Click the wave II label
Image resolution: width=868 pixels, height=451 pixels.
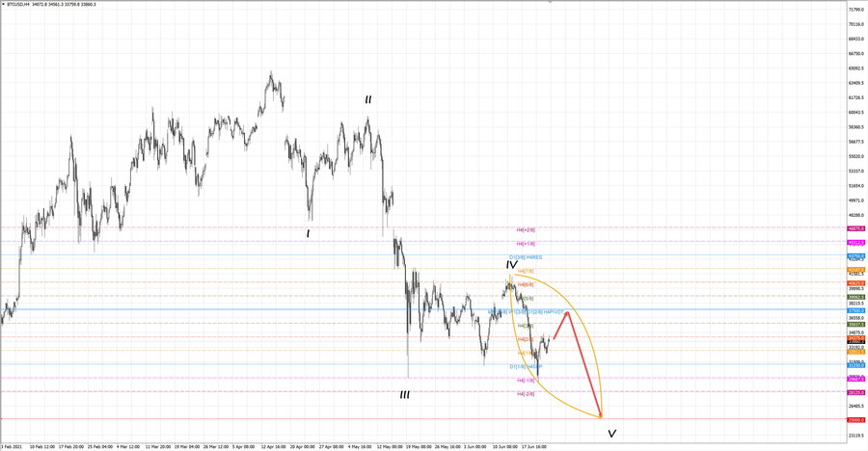[368, 99]
